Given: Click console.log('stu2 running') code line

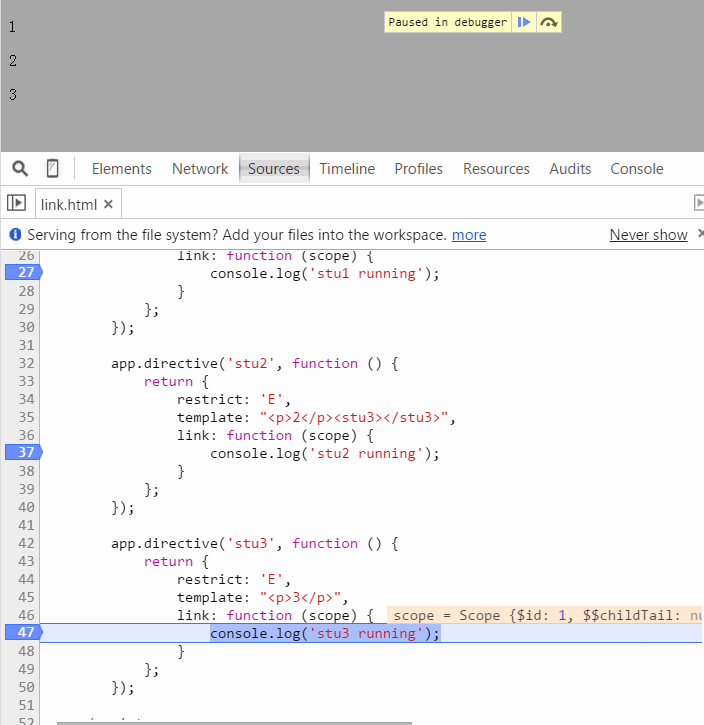Looking at the screenshot, I should pos(324,454).
